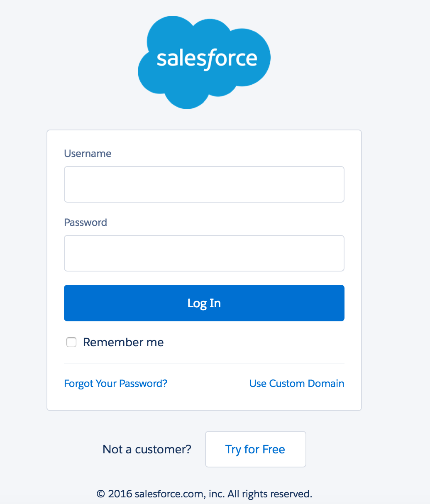The image size is (430, 504).
Task: Click the Try for Free button
Action: [x=255, y=449]
